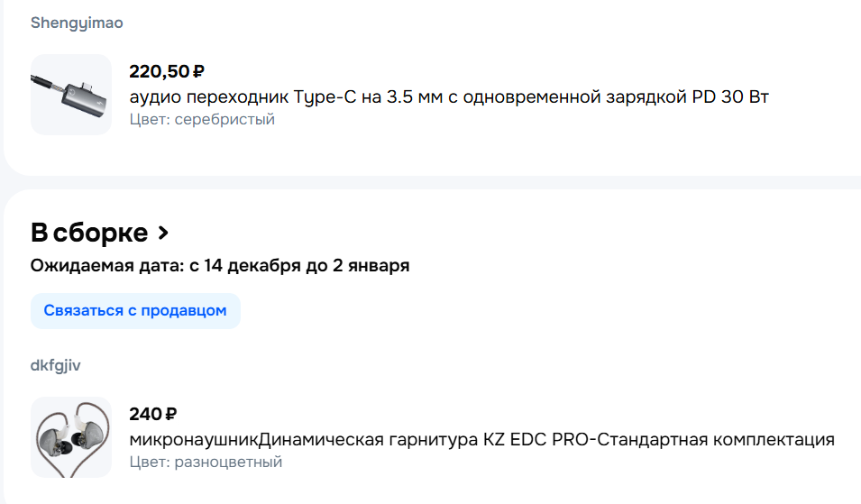Open the KZ EDC PRO earphones thumbnail
Image resolution: width=861 pixels, height=504 pixels.
70,437
